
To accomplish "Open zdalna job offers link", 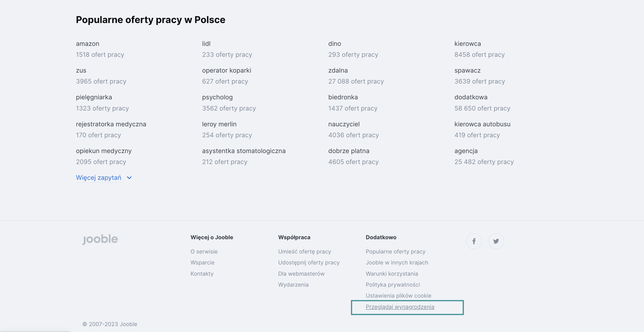I will [338, 71].
